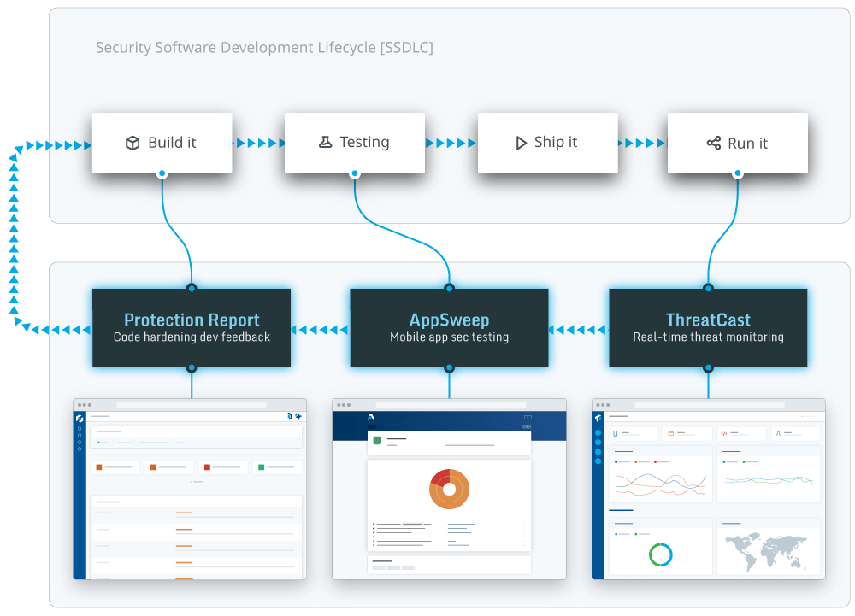The height and width of the screenshot is (616, 855).
Task: Click the green line chart in ThreatCast dashboard
Action: pyautogui.click(x=769, y=480)
